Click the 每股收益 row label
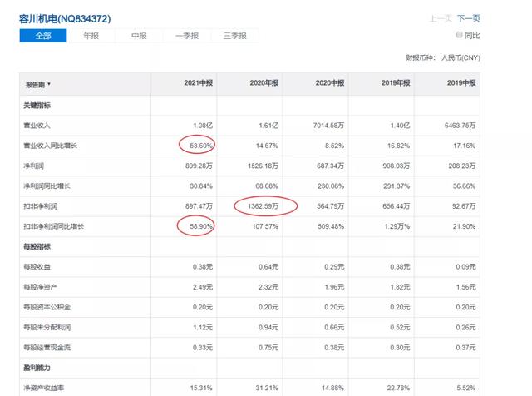Screen dimensions: 532x396 coord(37,267)
